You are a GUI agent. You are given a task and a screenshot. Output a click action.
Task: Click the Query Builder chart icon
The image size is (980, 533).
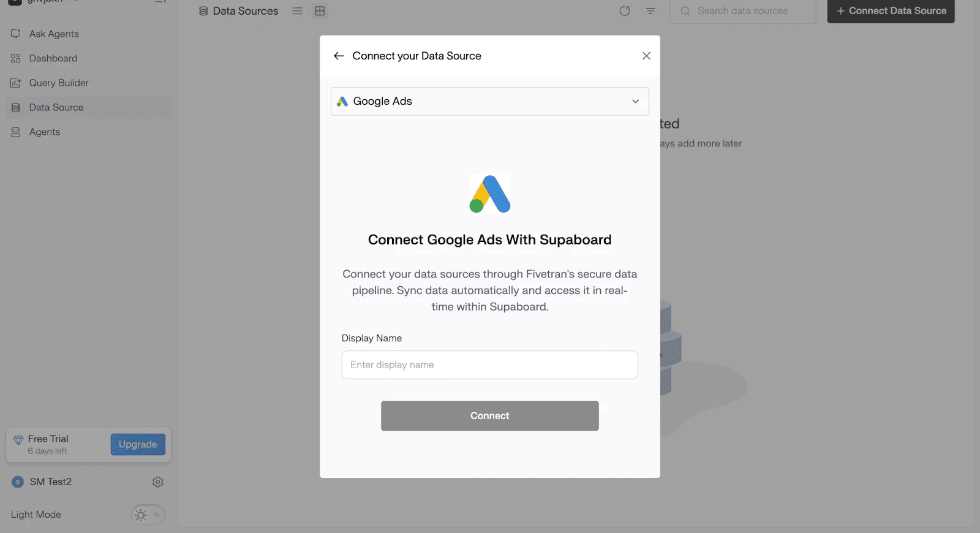point(16,83)
